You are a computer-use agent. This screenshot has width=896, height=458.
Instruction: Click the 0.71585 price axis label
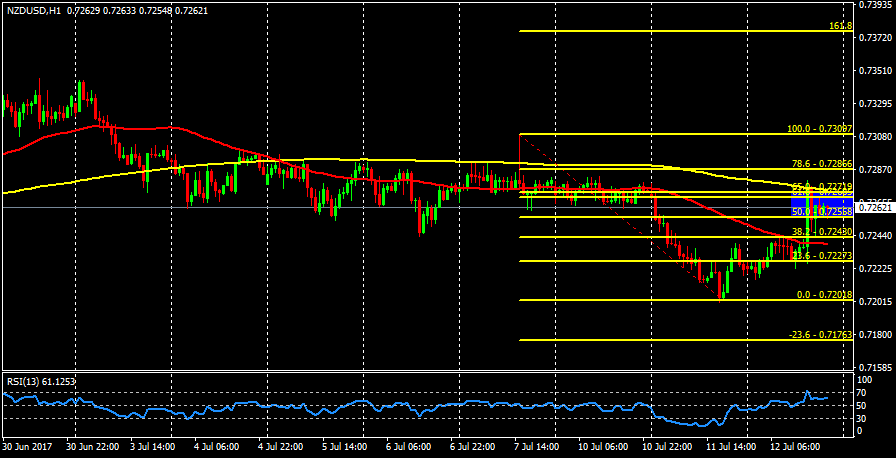[x=875, y=367]
